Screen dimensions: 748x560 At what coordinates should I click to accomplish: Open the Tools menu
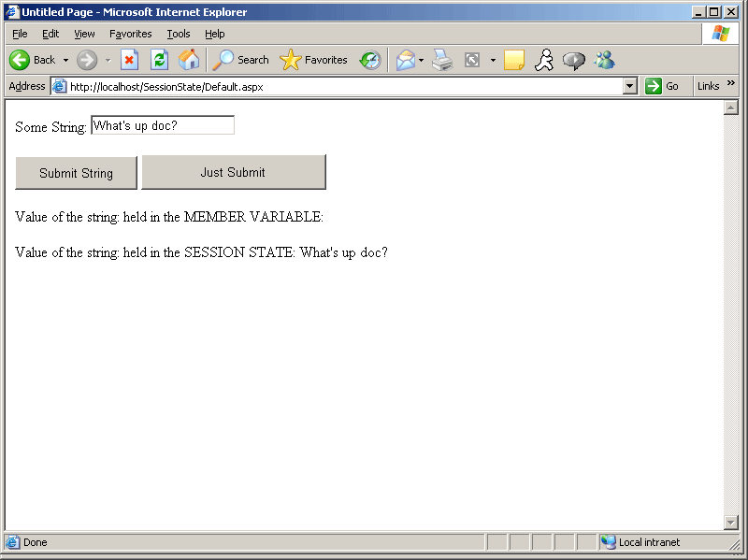pos(179,34)
